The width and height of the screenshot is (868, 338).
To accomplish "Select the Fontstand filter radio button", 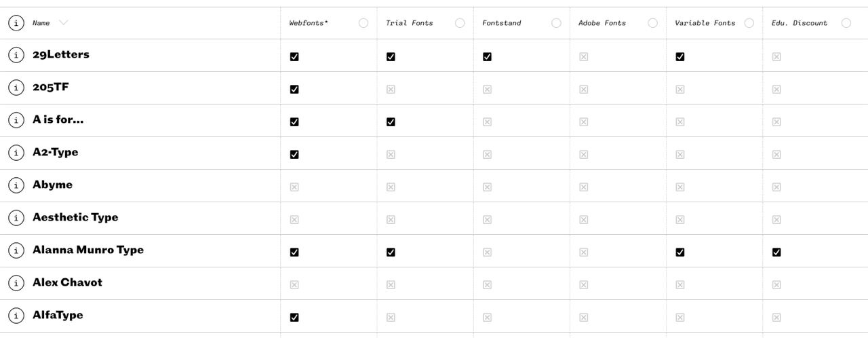I will [556, 23].
